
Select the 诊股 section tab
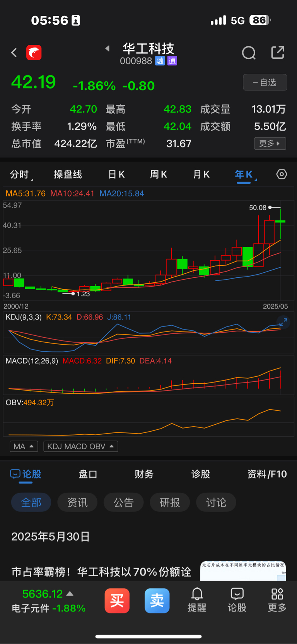pos(201,474)
